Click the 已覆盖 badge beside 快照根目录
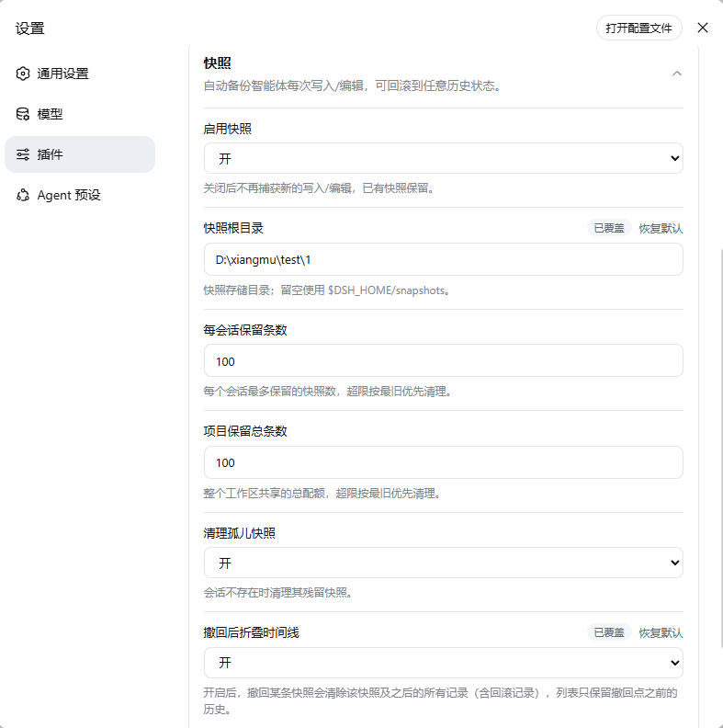The width and height of the screenshot is (723, 728). coord(609,228)
